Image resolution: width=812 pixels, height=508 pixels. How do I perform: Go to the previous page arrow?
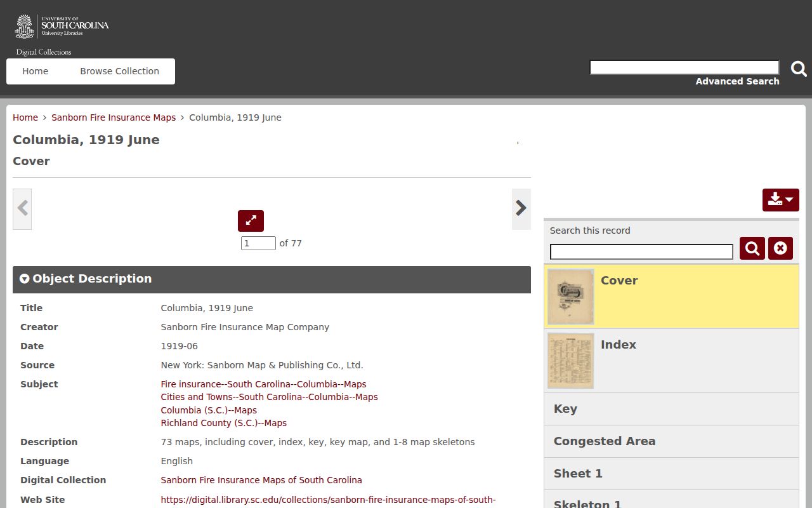tap(22, 209)
